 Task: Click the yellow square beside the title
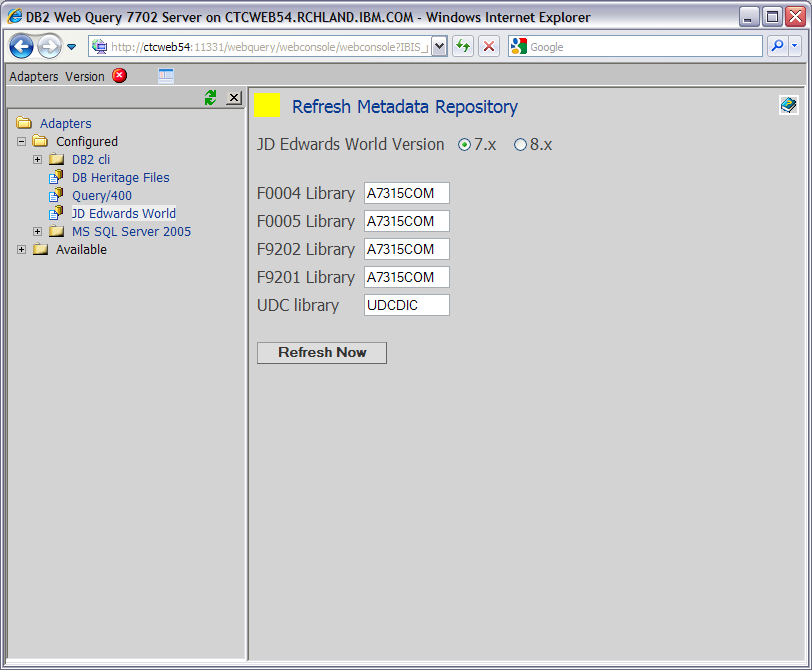(x=267, y=105)
